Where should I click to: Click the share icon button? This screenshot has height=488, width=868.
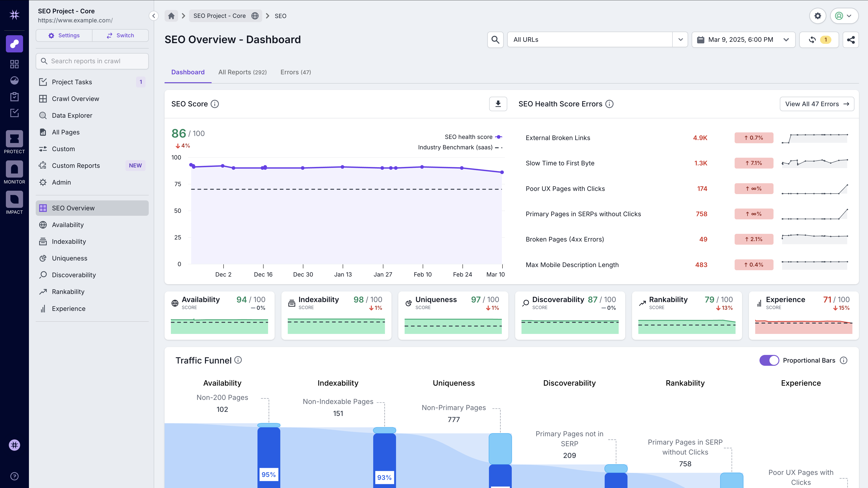point(850,40)
